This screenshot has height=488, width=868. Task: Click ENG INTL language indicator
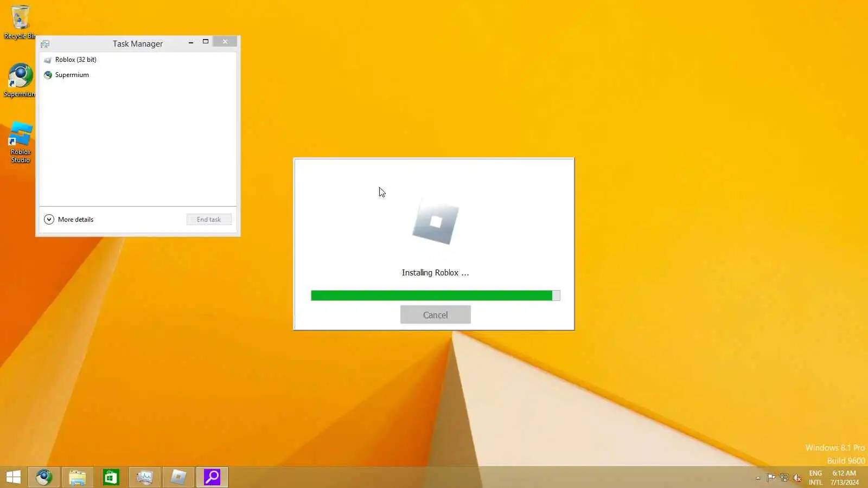pos(815,478)
